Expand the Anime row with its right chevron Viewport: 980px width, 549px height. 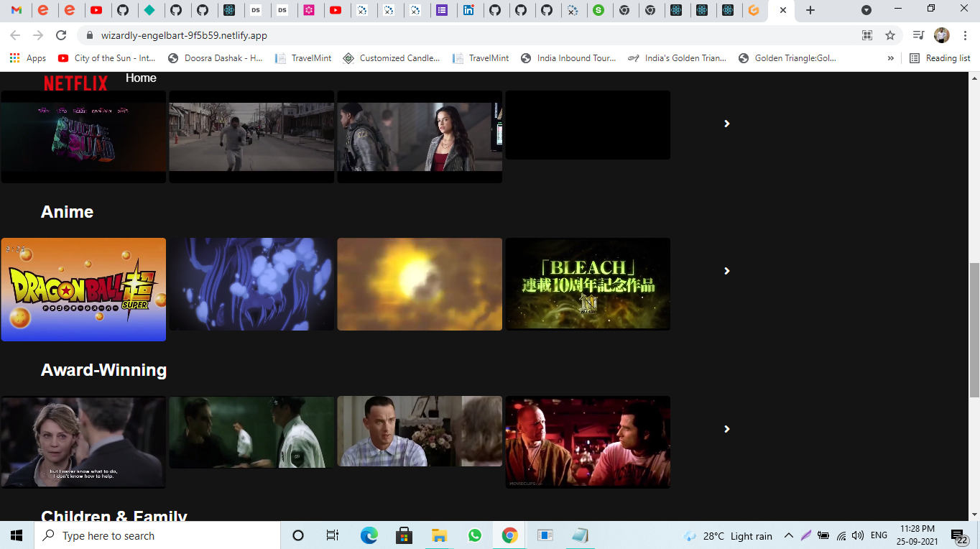pos(726,271)
